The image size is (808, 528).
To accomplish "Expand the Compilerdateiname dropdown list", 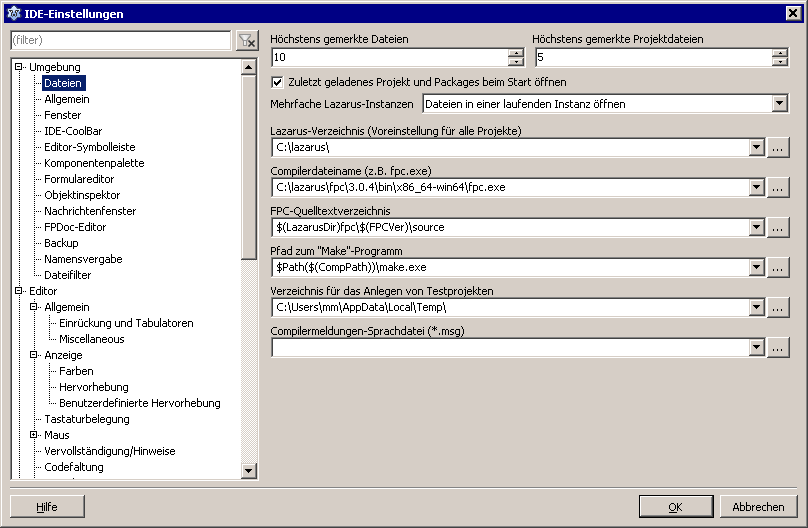I will pos(756,187).
